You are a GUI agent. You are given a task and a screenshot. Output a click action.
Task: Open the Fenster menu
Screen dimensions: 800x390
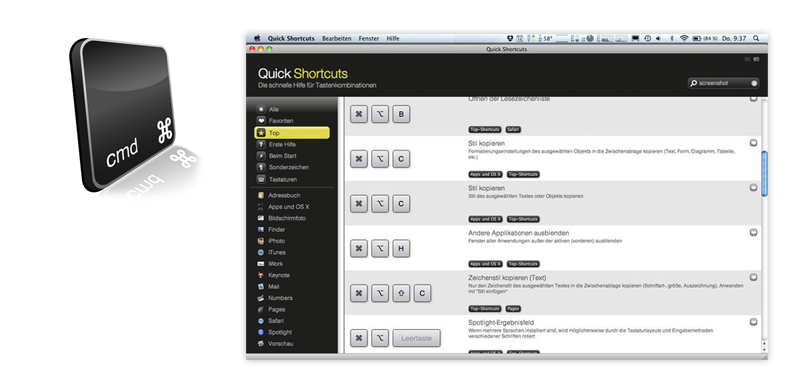[x=369, y=38]
